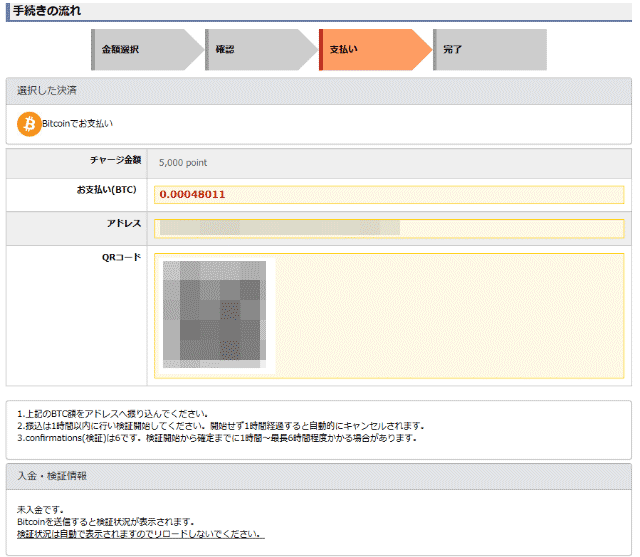The width and height of the screenshot is (640, 557).
Task: Select the 金額選択 step
Action: [147, 50]
